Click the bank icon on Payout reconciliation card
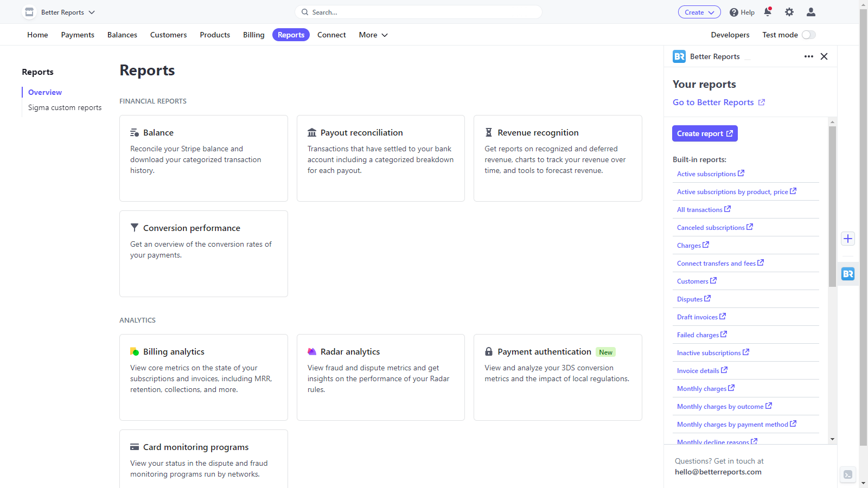The width and height of the screenshot is (868, 488). 311,132
